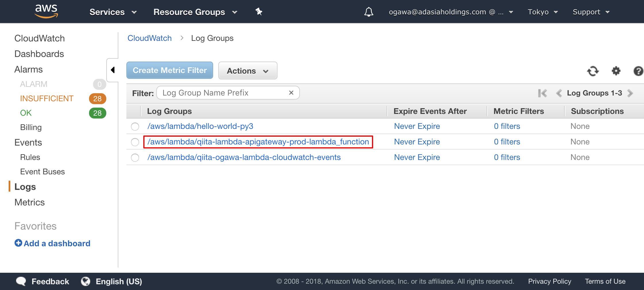The width and height of the screenshot is (644, 290).
Task: Refresh the log groups list
Action: tap(593, 71)
